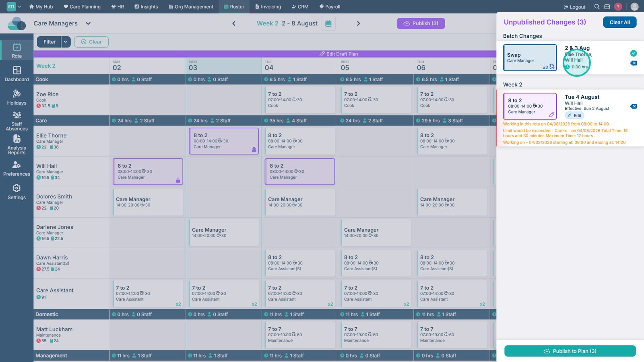Confirm the Swap batch change checkmark
Viewport: 644px width, 362px height.
click(634, 53)
